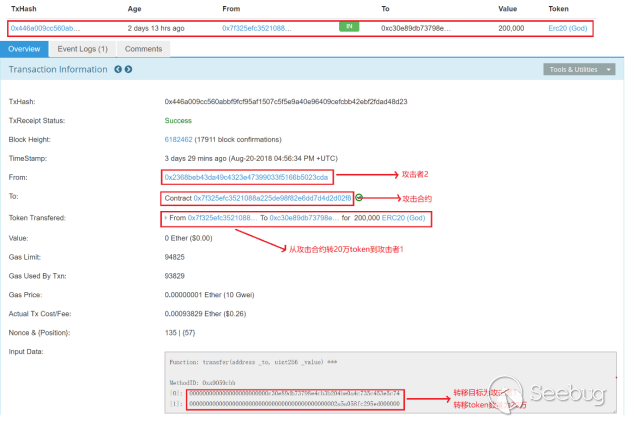Click the Gas Limit value 94825
This screenshot has height=422, width=634.
(x=175, y=257)
